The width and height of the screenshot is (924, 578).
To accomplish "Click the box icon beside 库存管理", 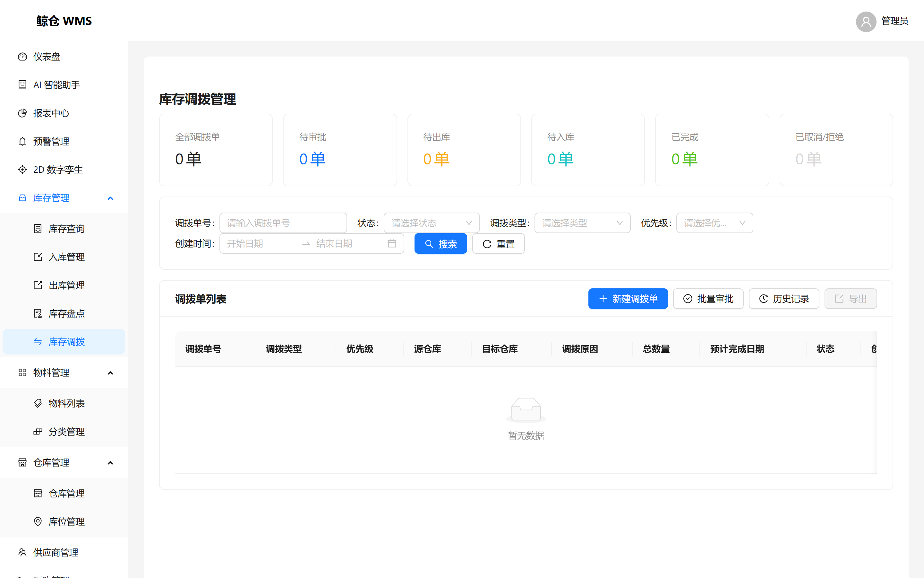I will tap(22, 198).
